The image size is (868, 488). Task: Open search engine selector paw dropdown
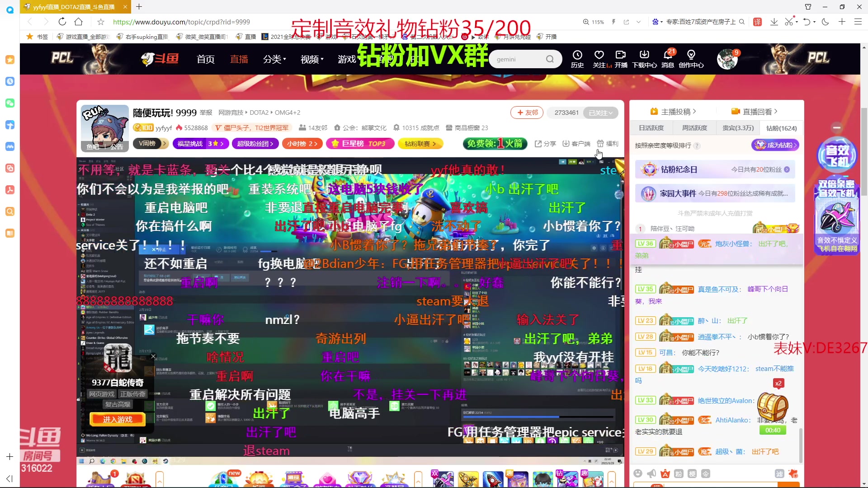pyautogui.click(x=657, y=22)
